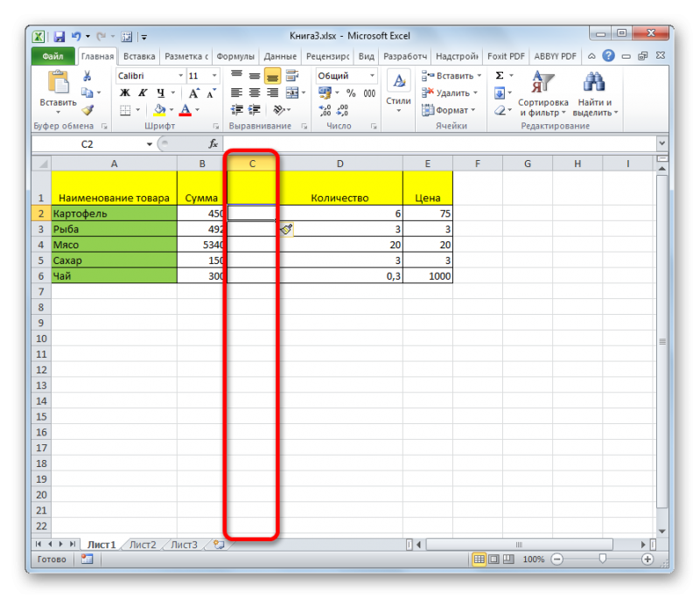
Task: Apply accounting number format icon
Action: pos(325,93)
